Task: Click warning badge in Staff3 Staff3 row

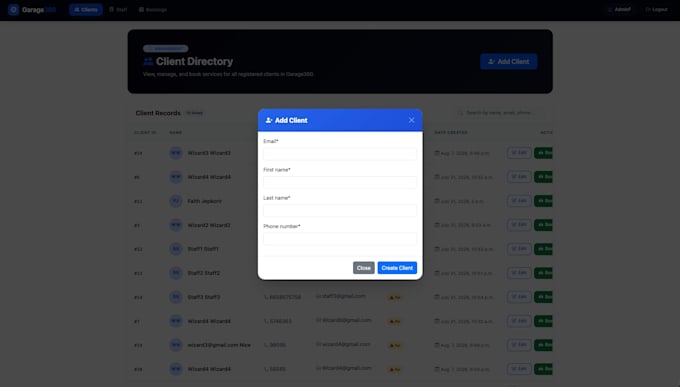Action: [394, 298]
